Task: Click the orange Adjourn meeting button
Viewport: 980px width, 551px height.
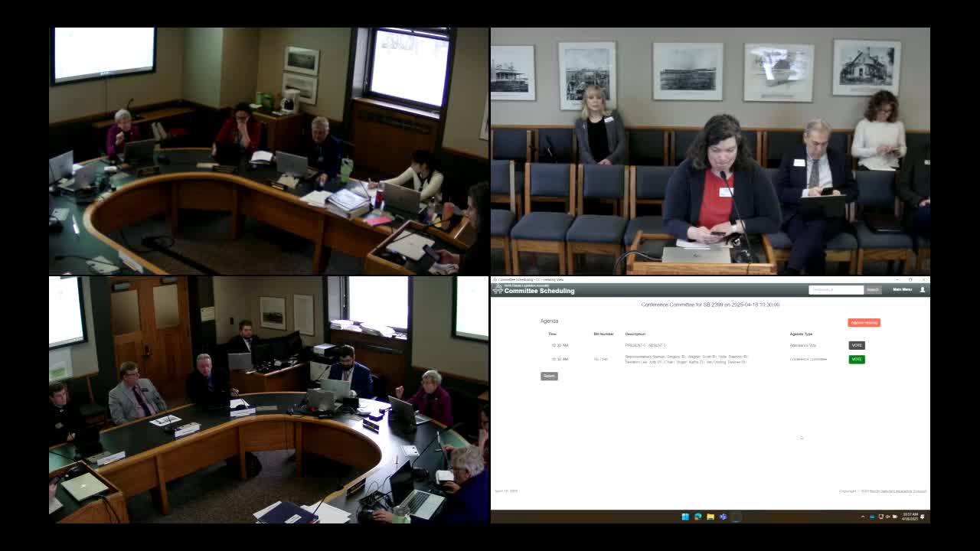Action: [864, 322]
